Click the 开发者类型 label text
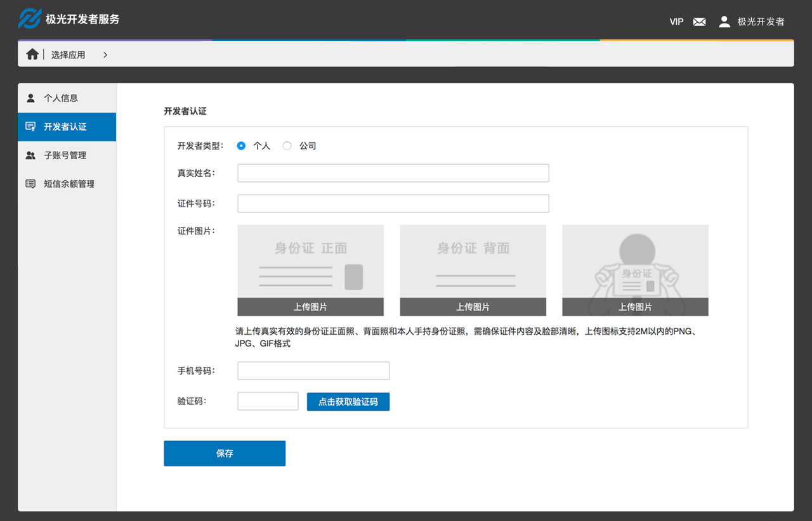Screen dimensions: 812x521 tap(200, 146)
